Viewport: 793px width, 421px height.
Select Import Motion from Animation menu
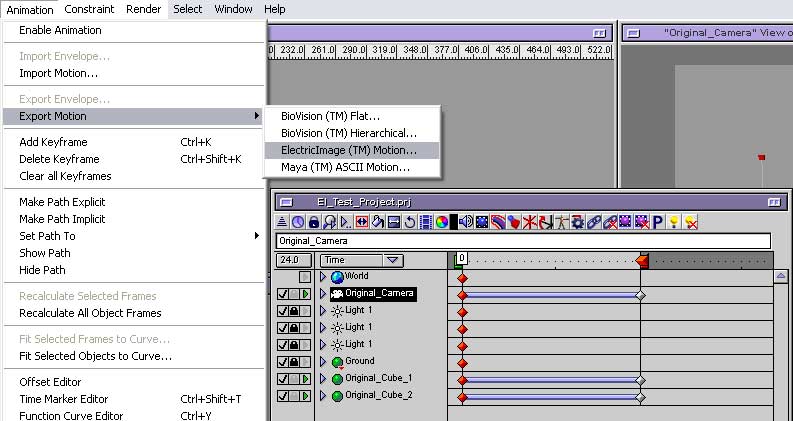pyautogui.click(x=59, y=73)
